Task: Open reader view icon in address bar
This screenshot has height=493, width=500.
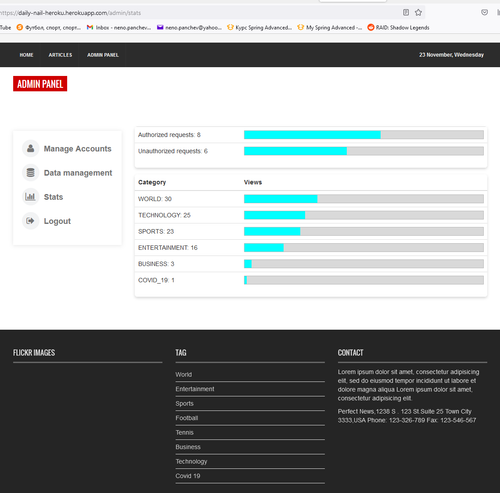Action: 406,13
